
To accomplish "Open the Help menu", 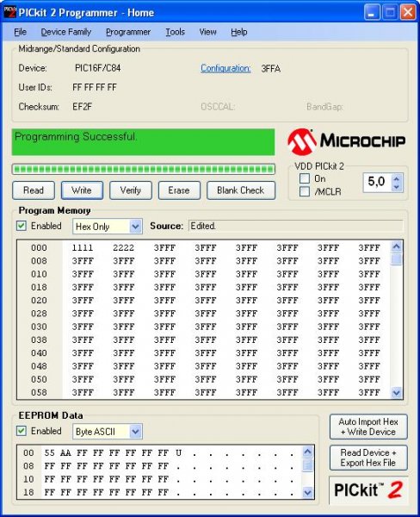I will coord(238,32).
